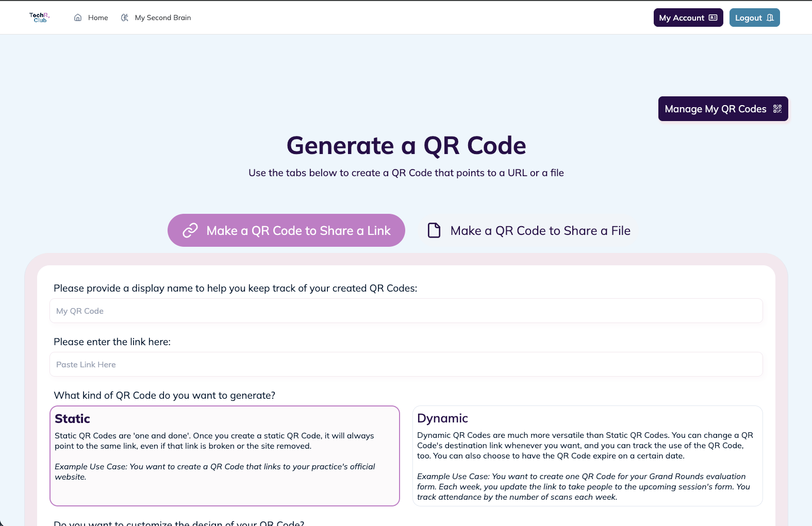Click the Home house icon
Screen dimensions: 812x526
coord(78,18)
